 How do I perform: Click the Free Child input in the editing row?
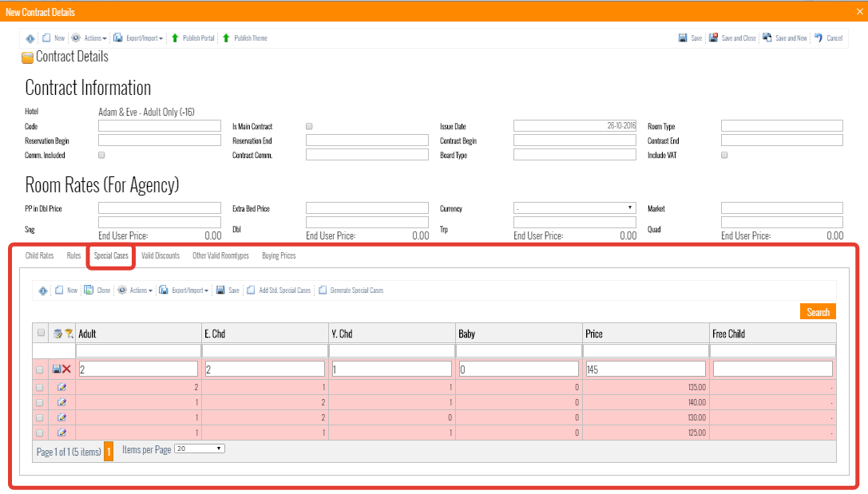(773, 369)
